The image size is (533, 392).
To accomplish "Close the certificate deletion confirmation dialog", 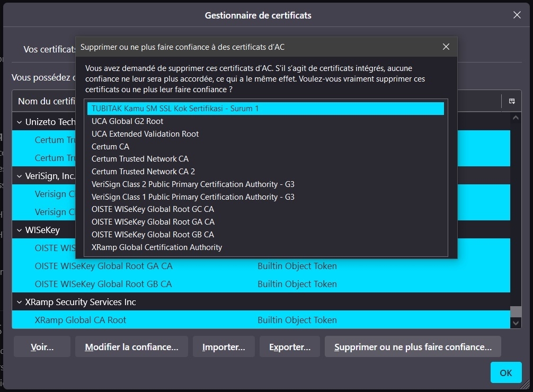I will (446, 47).
